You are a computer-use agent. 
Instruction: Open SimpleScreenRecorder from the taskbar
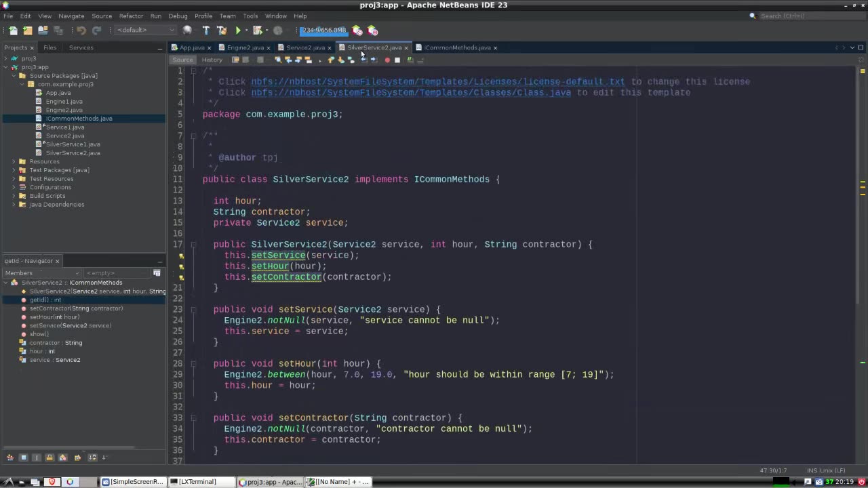134,482
